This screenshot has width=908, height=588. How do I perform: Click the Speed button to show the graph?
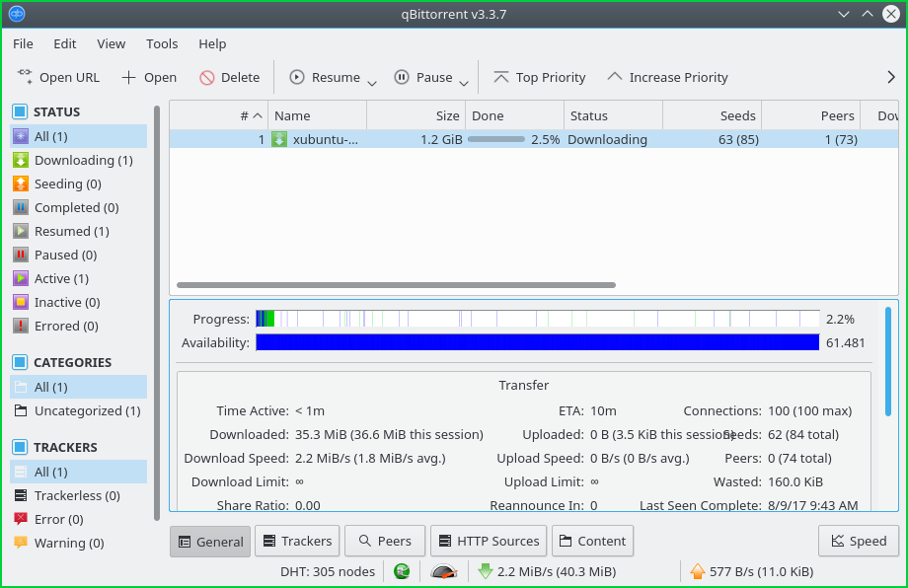click(858, 541)
